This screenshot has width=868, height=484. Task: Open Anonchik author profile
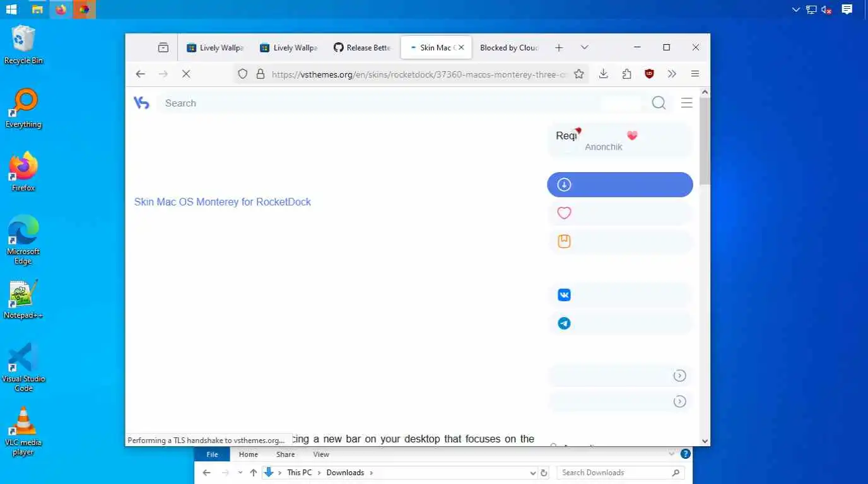coord(603,147)
